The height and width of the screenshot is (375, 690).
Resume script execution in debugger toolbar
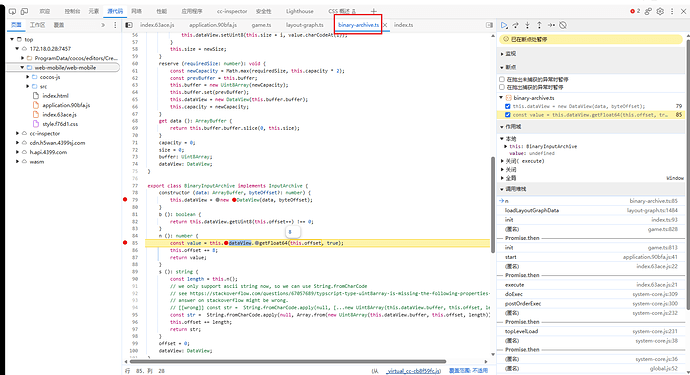point(504,25)
